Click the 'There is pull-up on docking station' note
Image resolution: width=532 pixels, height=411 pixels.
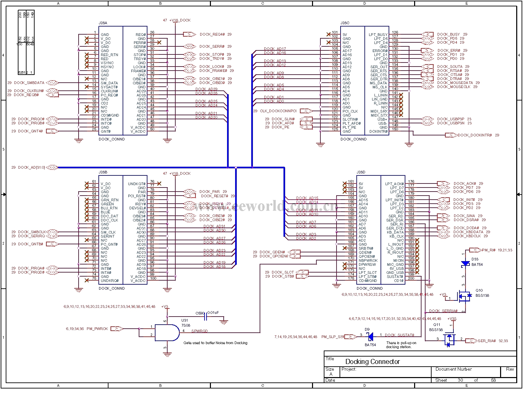pos(401,345)
